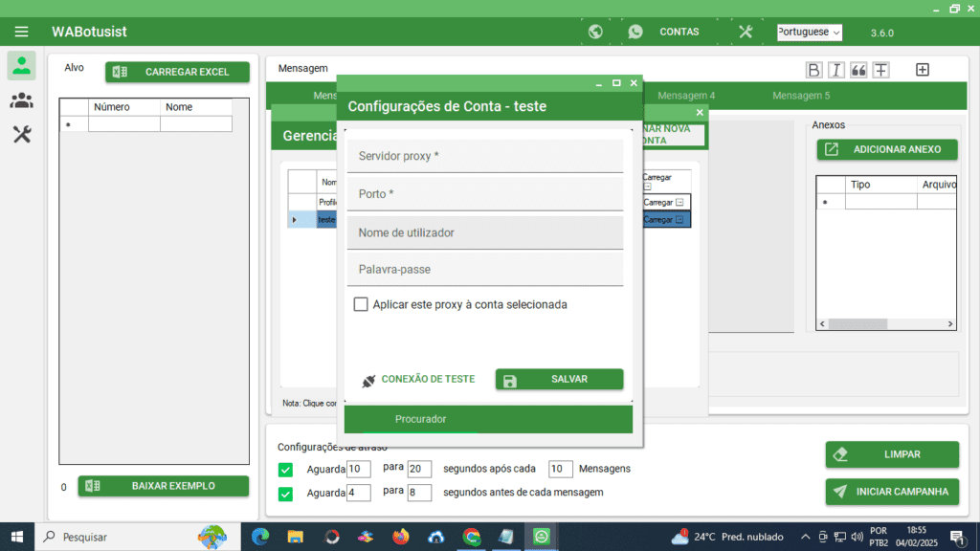The height and width of the screenshot is (551, 980).
Task: Click Carregar for the Profile account row
Action: [666, 203]
